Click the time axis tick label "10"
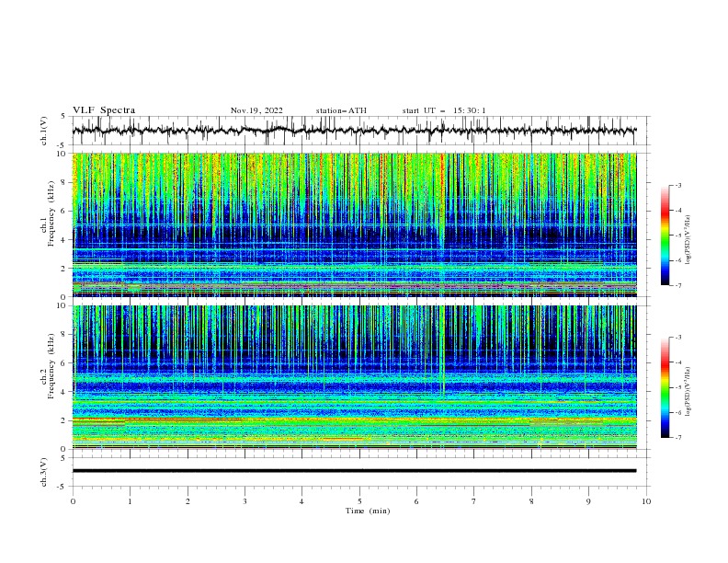 pos(646,501)
